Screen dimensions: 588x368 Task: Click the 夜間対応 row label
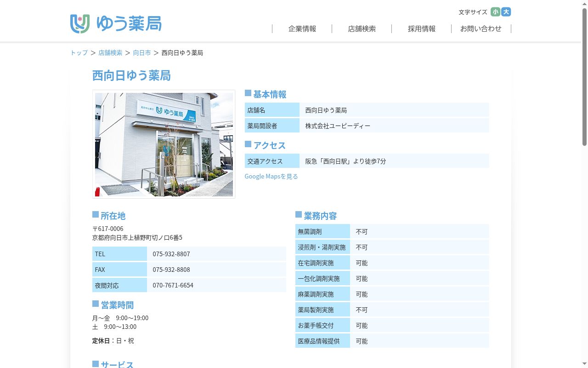pos(119,285)
